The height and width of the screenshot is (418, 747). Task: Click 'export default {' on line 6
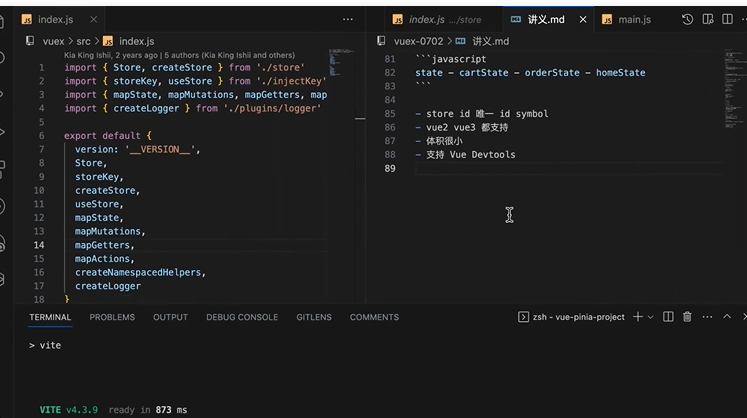[108, 136]
